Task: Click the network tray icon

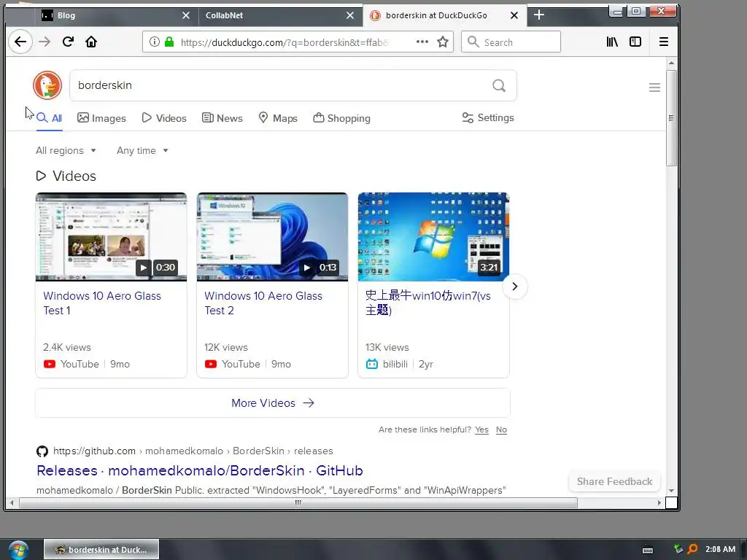Action: [x=678, y=549]
